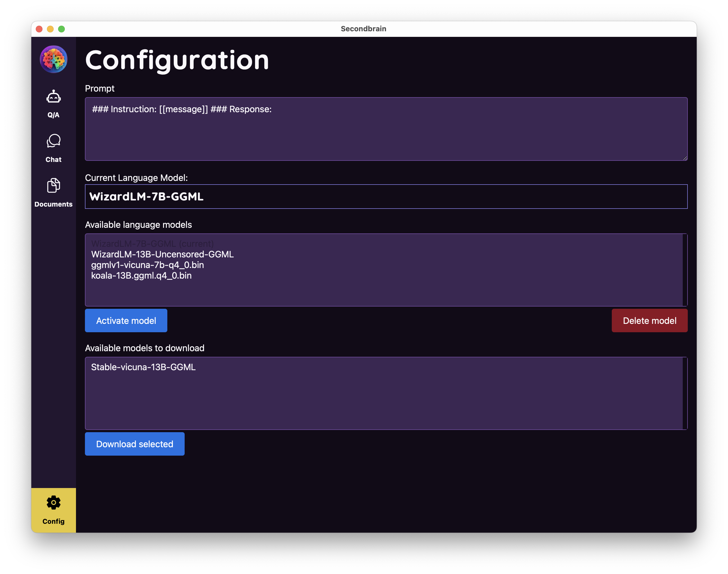Select Stable-vicuna-13B-GGML to download

pyautogui.click(x=143, y=367)
